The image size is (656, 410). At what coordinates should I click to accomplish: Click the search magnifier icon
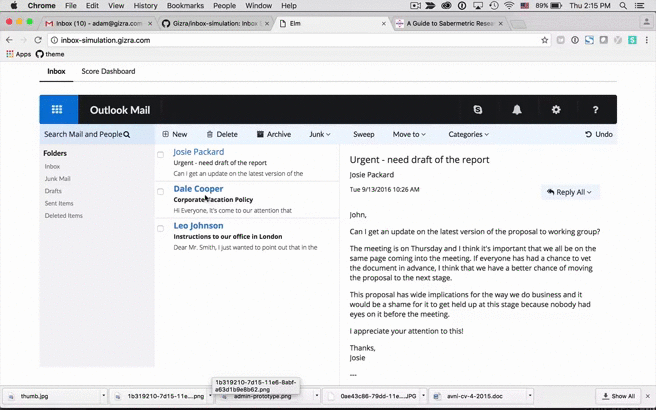click(127, 134)
